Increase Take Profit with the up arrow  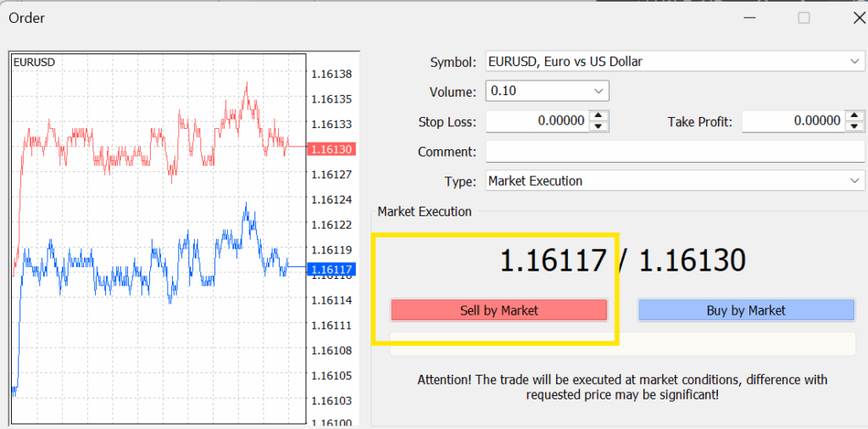point(854,116)
